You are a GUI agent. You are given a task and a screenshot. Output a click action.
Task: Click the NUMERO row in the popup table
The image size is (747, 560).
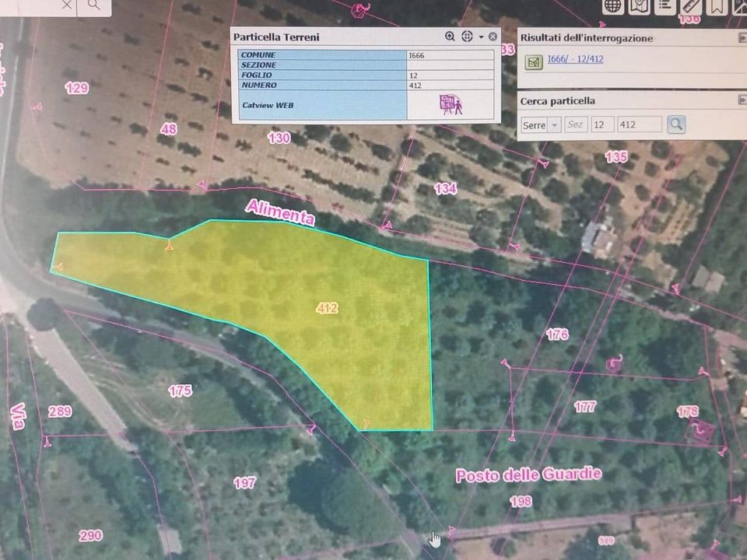[366, 86]
